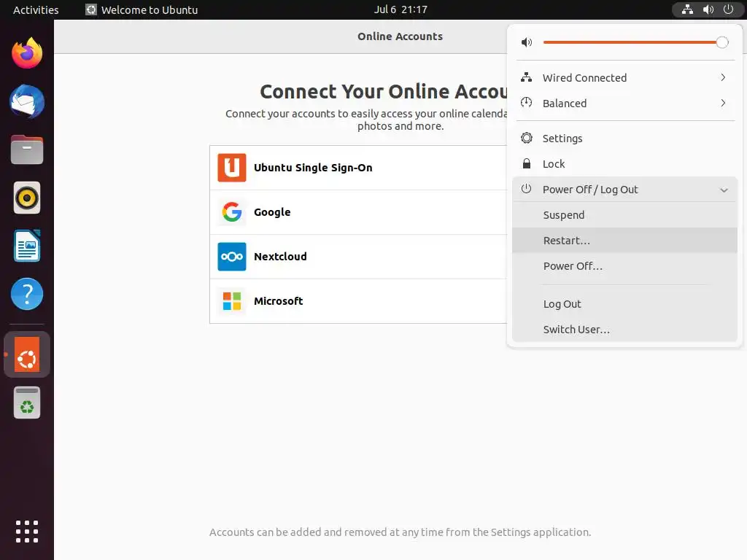Open the Trash in the dock
Image resolution: width=747 pixels, height=560 pixels.
[27, 402]
